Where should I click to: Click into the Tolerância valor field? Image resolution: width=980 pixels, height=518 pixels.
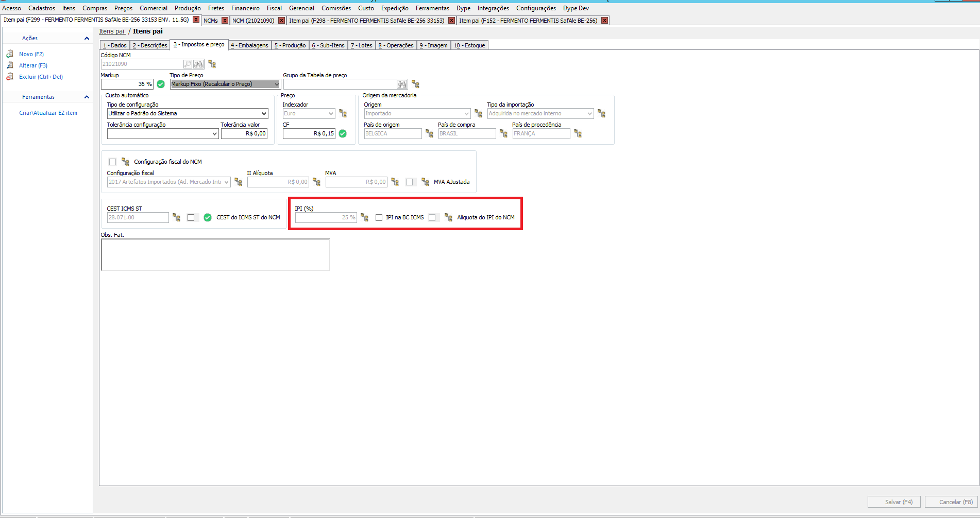[244, 134]
